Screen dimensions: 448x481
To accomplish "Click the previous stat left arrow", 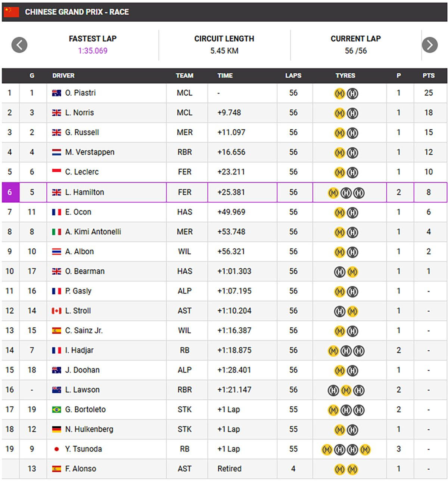I will click(19, 45).
